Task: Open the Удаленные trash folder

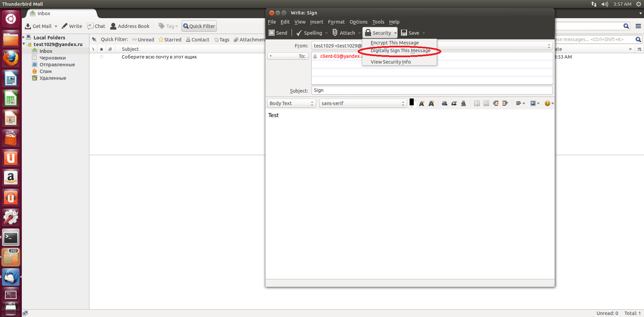Action: tap(53, 78)
